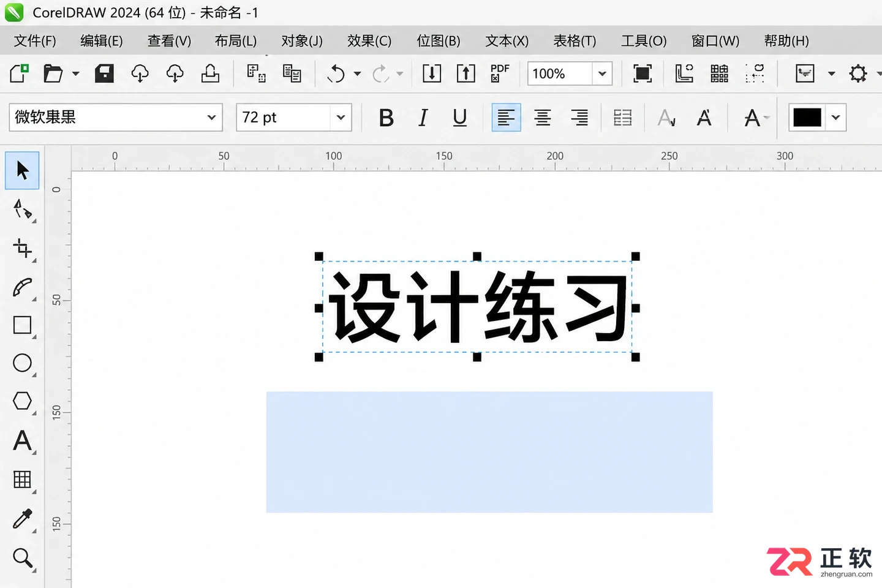This screenshot has height=588, width=882.
Task: Click the black text color swatch
Action: (x=807, y=118)
